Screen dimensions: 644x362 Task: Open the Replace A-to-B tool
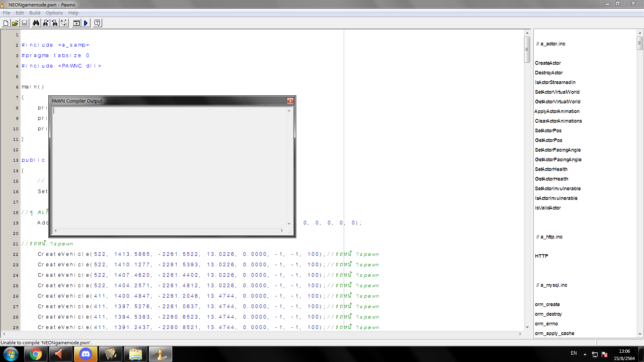pos(64,23)
